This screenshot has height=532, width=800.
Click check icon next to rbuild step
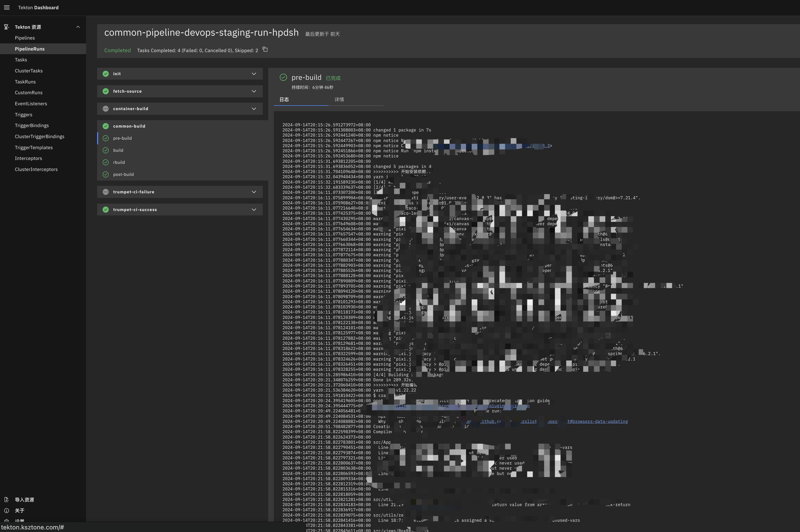point(106,162)
